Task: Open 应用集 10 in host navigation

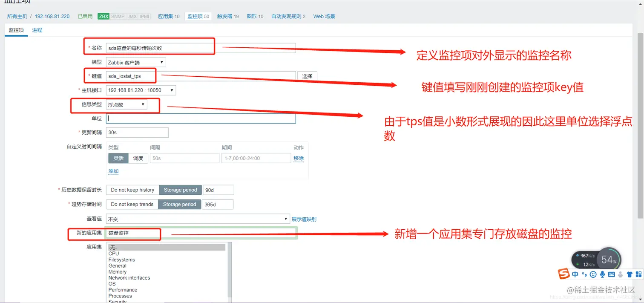Action: (x=169, y=17)
